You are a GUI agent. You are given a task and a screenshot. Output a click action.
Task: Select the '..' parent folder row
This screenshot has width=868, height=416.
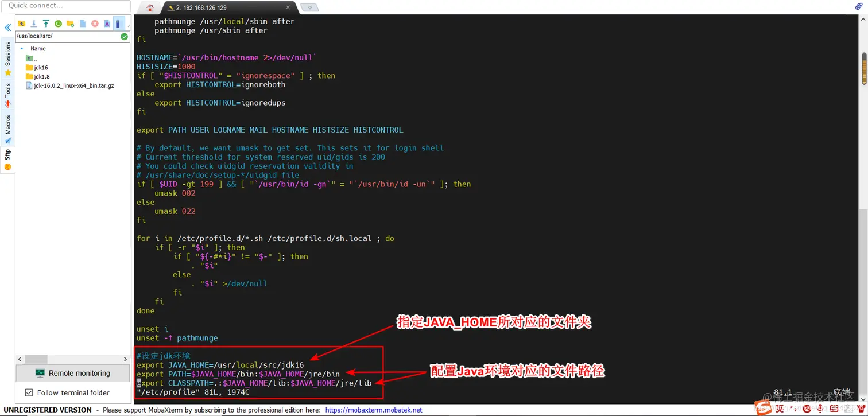point(32,59)
